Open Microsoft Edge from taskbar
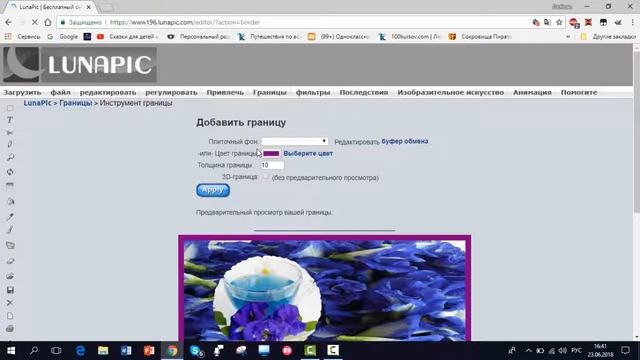This screenshot has width=640, height=360. click(x=80, y=350)
